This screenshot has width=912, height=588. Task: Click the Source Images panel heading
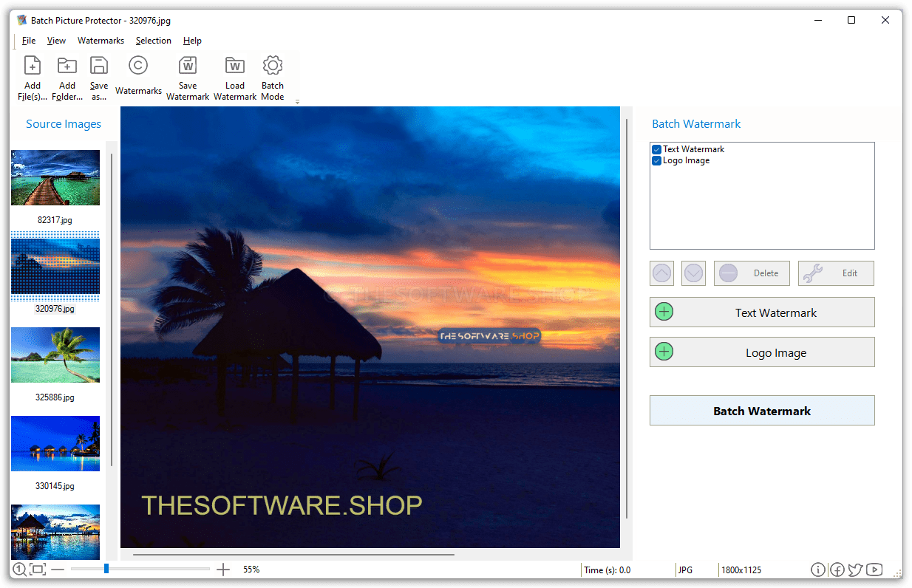pyautogui.click(x=64, y=124)
